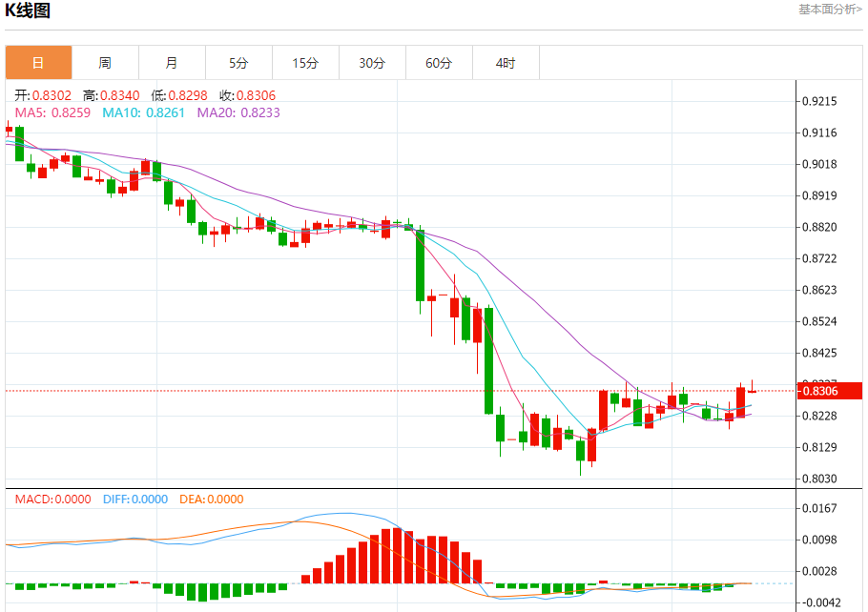
Task: Click the 高:0.8340 high price value
Action: pyautogui.click(x=112, y=95)
